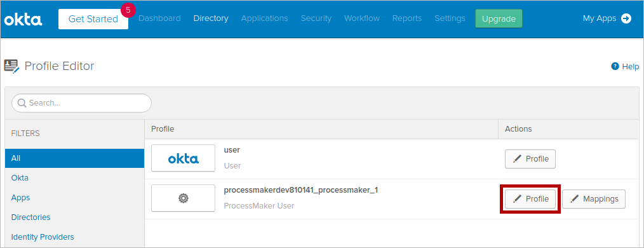Click the Okta logo in header

coord(23,19)
